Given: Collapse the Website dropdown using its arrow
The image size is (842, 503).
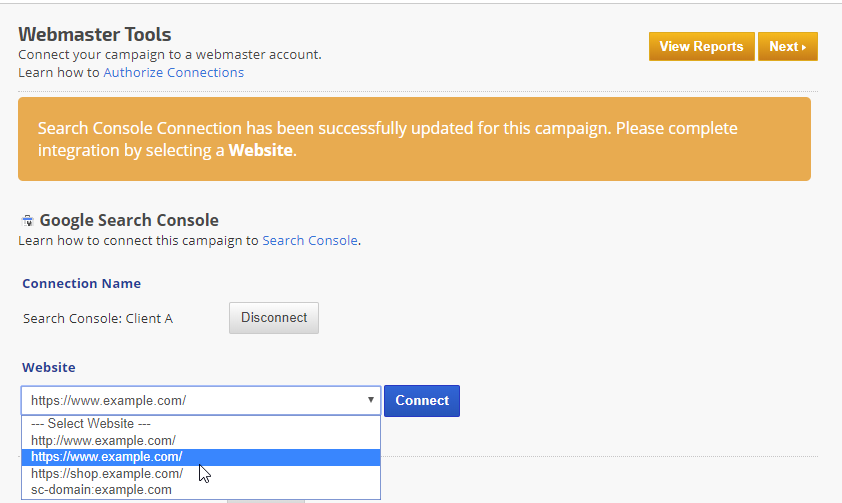Looking at the screenshot, I should (371, 400).
